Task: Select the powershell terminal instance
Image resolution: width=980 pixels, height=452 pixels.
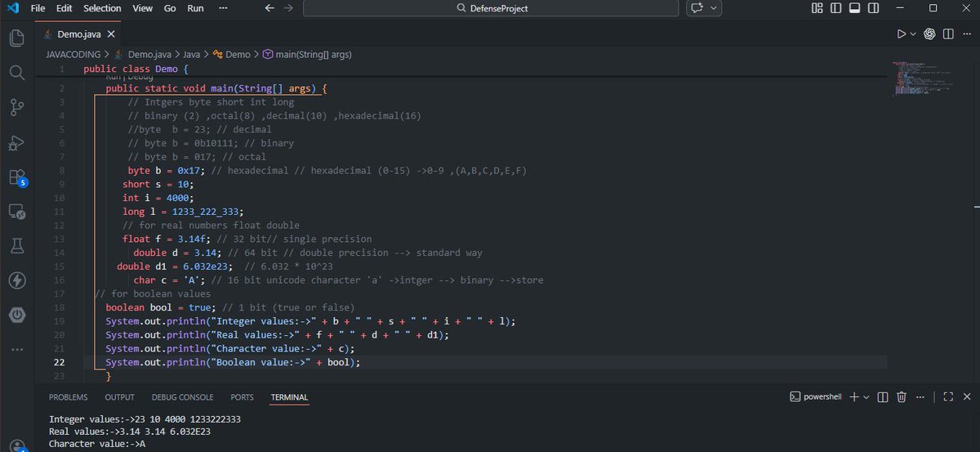Action: [817, 396]
